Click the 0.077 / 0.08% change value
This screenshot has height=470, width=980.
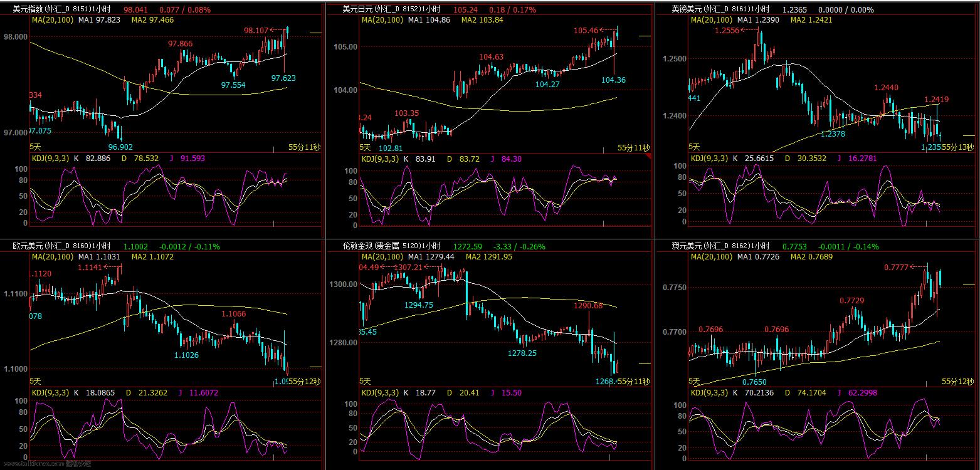pos(185,10)
